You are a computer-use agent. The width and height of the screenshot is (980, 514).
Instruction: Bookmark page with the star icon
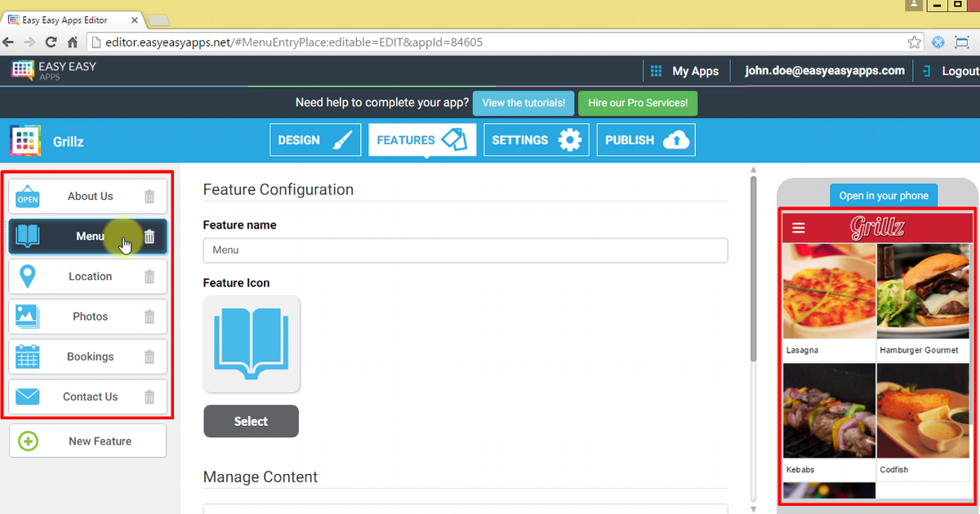tap(915, 42)
